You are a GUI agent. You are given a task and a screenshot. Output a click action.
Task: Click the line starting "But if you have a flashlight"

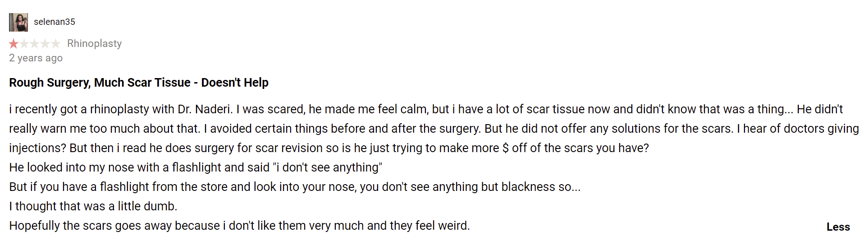pyautogui.click(x=295, y=187)
